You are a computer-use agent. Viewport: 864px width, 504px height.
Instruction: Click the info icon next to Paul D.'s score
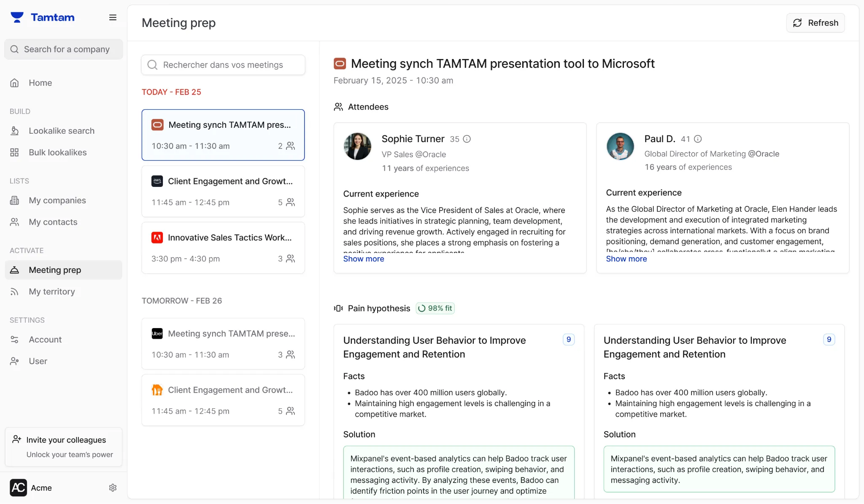tap(698, 139)
